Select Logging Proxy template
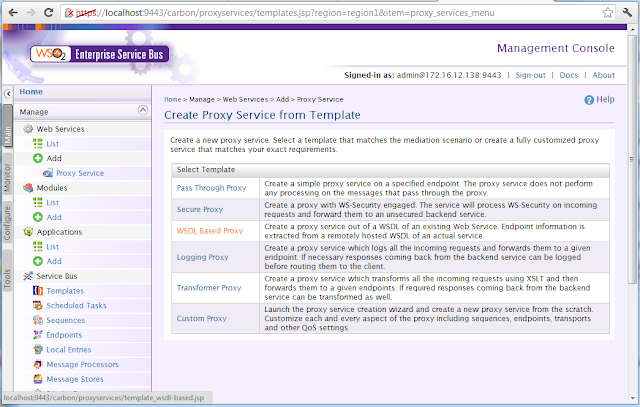 point(202,257)
